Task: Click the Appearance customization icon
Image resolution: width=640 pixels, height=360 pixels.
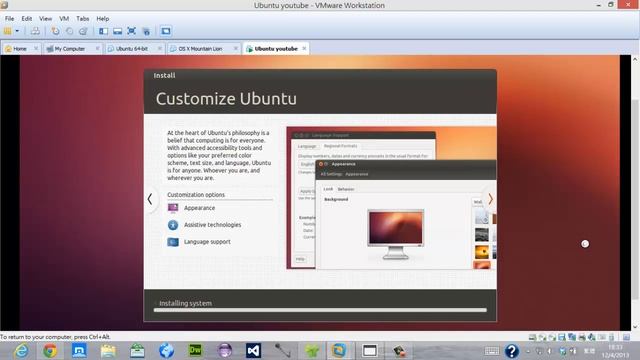Action: (x=173, y=208)
